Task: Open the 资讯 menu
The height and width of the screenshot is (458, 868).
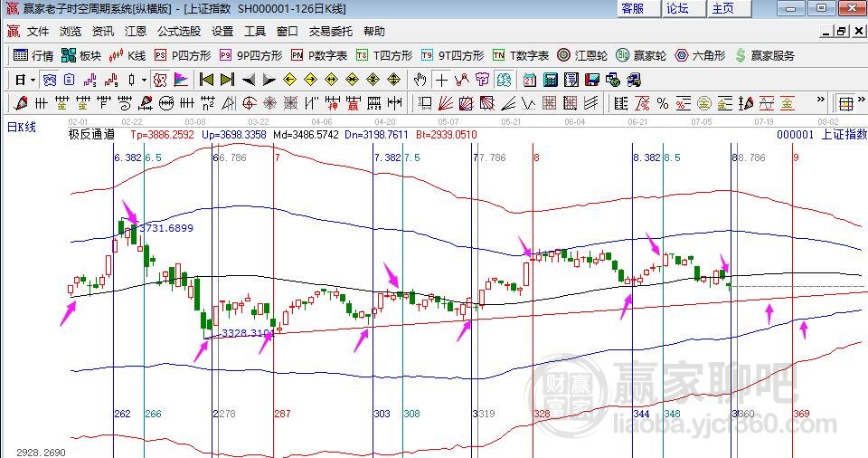Action: pyautogui.click(x=103, y=32)
